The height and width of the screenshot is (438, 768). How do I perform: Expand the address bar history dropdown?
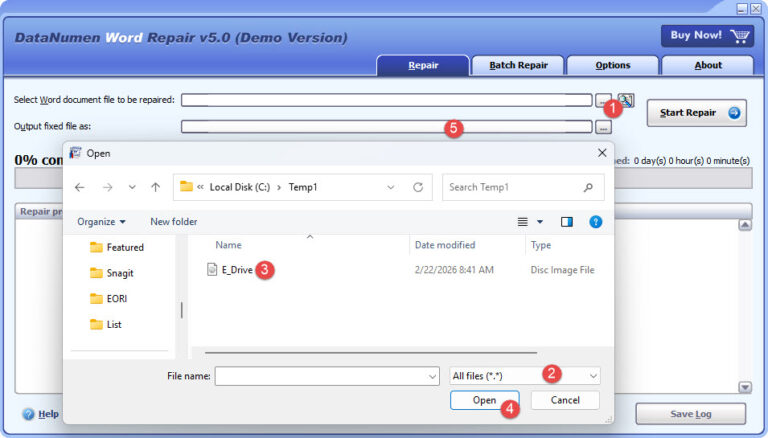point(390,187)
